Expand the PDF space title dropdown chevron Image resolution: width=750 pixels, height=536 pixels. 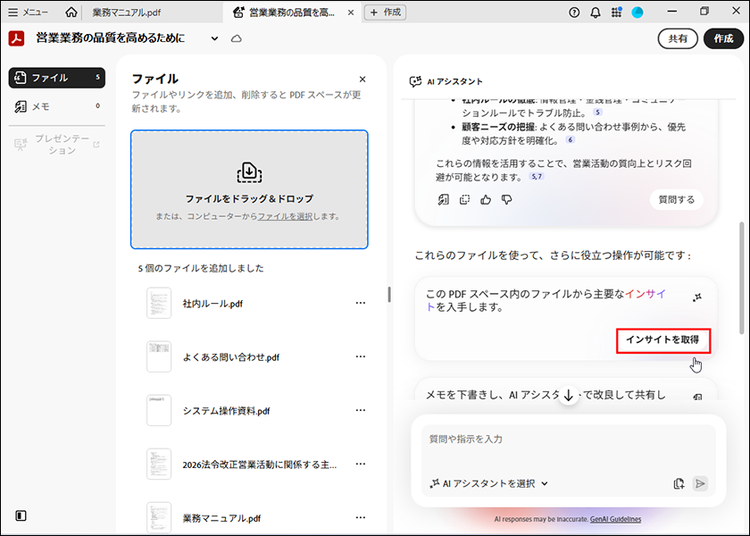click(214, 38)
